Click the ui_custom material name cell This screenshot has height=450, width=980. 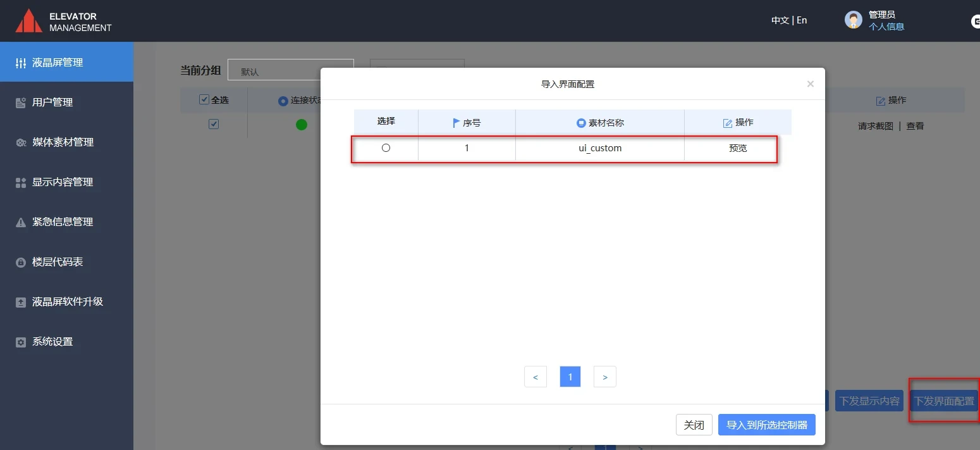click(600, 148)
